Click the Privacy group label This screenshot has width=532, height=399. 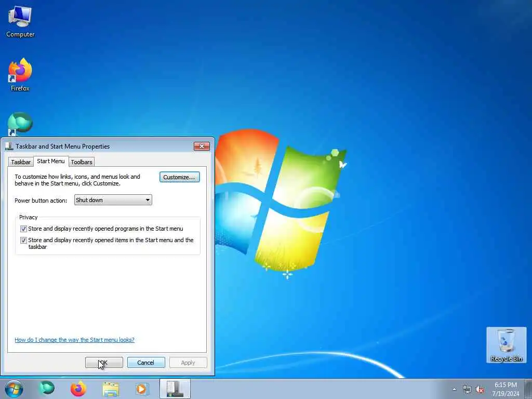28,217
